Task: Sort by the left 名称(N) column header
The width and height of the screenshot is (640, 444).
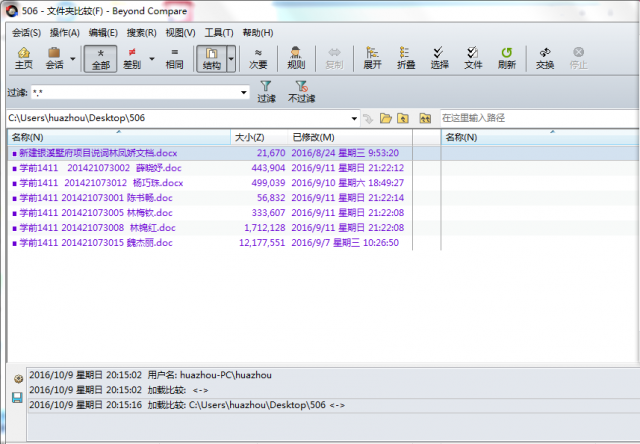Action: (x=119, y=138)
